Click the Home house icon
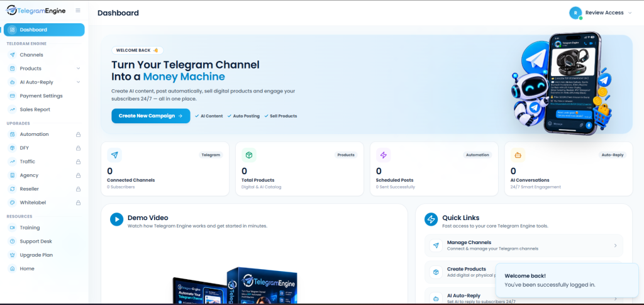 point(12,269)
